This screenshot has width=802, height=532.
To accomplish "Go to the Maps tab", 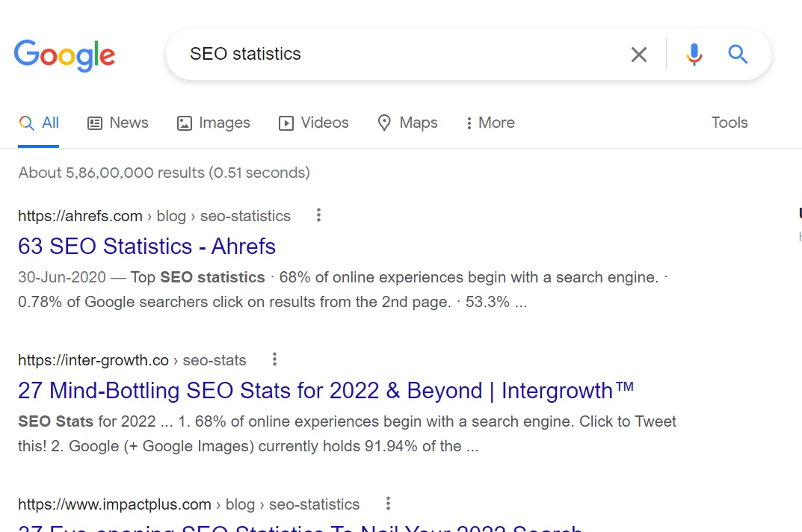I will click(x=408, y=123).
